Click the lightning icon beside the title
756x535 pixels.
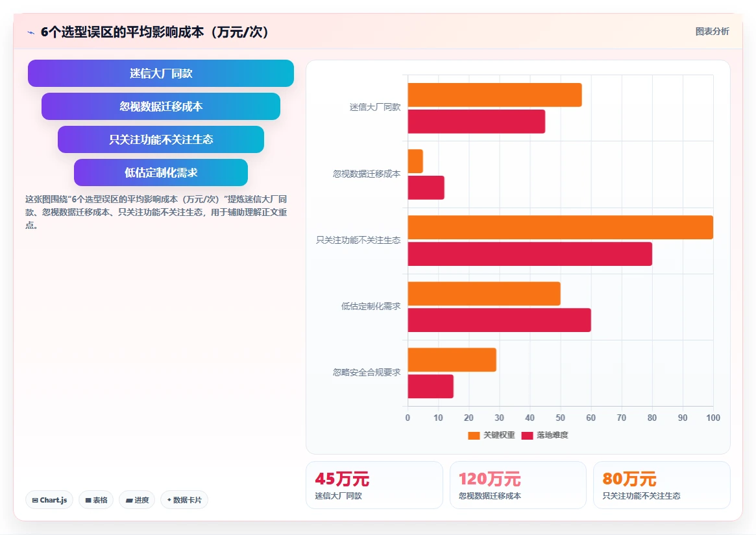coord(31,33)
